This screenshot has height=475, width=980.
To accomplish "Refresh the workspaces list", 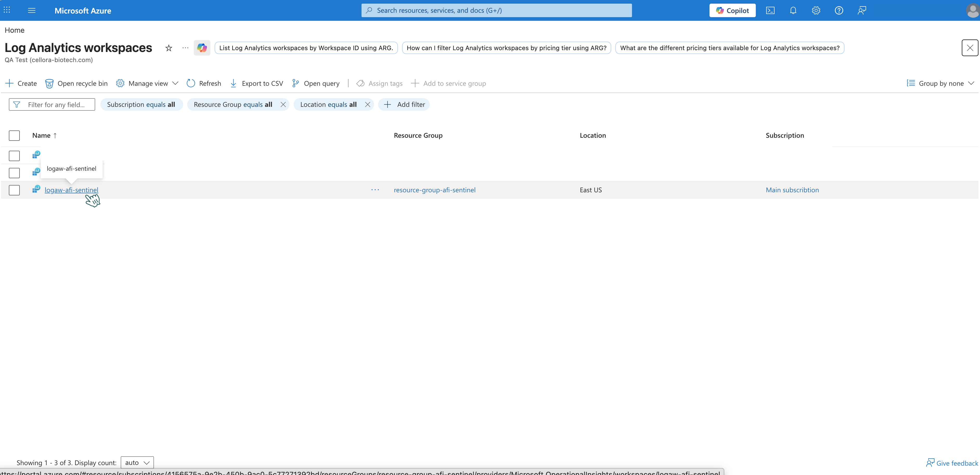I will [x=204, y=83].
